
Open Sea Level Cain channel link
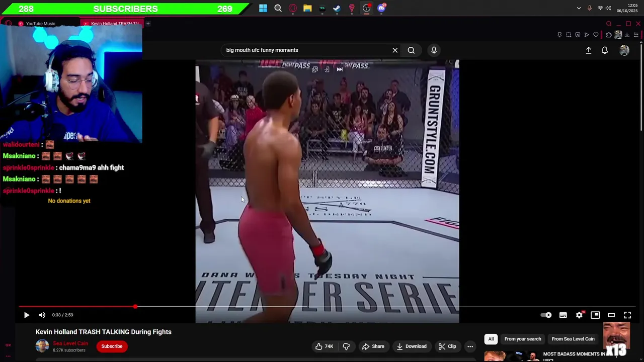pyautogui.click(x=70, y=343)
